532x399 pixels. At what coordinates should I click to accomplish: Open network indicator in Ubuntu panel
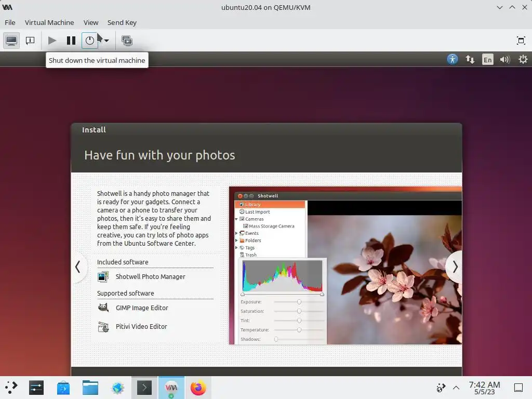pos(470,59)
